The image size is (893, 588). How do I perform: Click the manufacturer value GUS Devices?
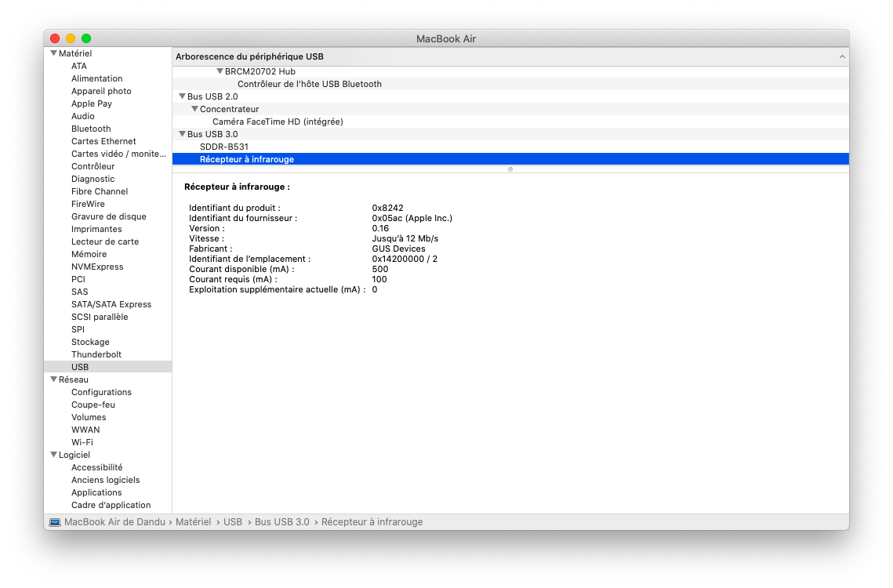398,249
